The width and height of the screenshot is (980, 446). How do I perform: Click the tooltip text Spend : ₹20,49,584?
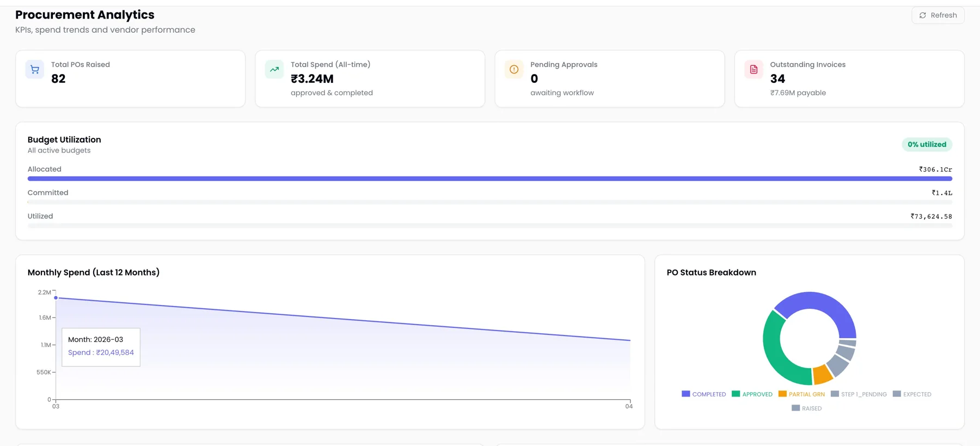(101, 352)
